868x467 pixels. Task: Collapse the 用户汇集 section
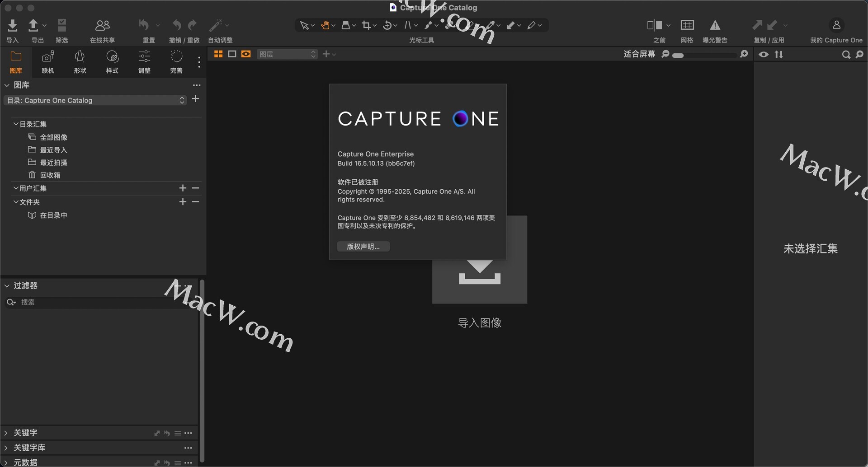pos(16,188)
